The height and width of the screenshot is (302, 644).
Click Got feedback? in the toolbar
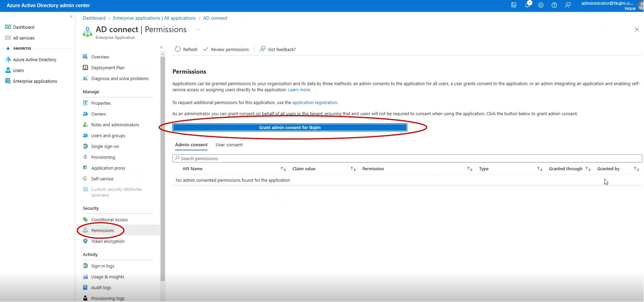278,49
